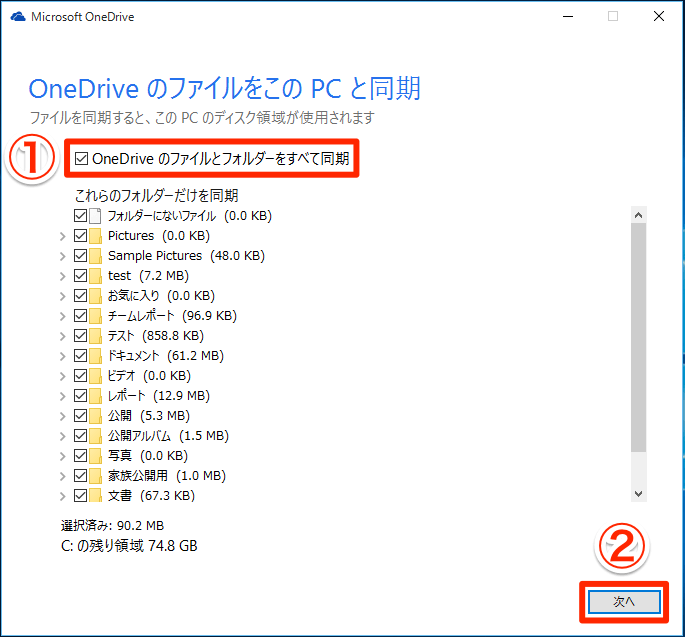
Task: Click the Sample Pictures folder icon
Action: [x=95, y=256]
